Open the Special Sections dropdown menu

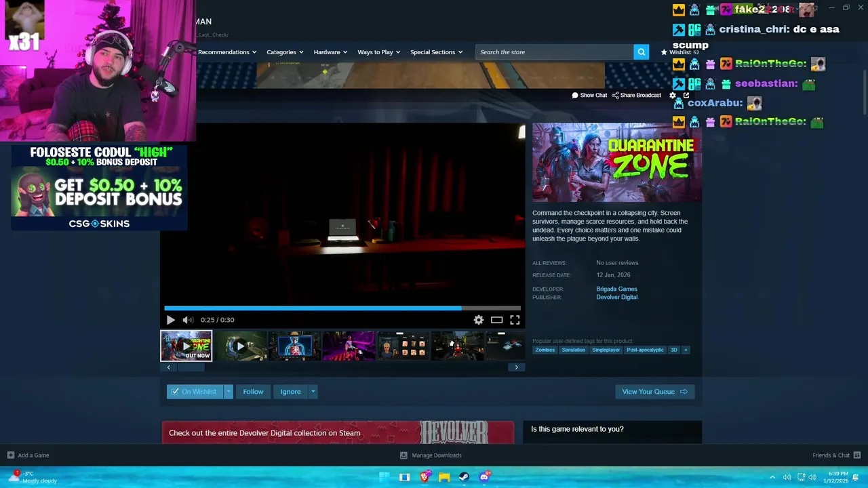[x=436, y=52]
